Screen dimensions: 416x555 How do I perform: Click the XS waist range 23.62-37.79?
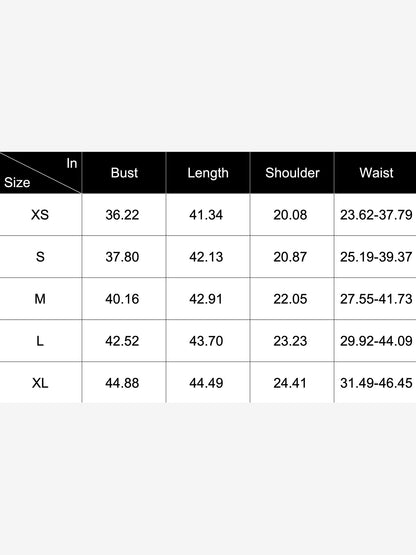pos(376,214)
